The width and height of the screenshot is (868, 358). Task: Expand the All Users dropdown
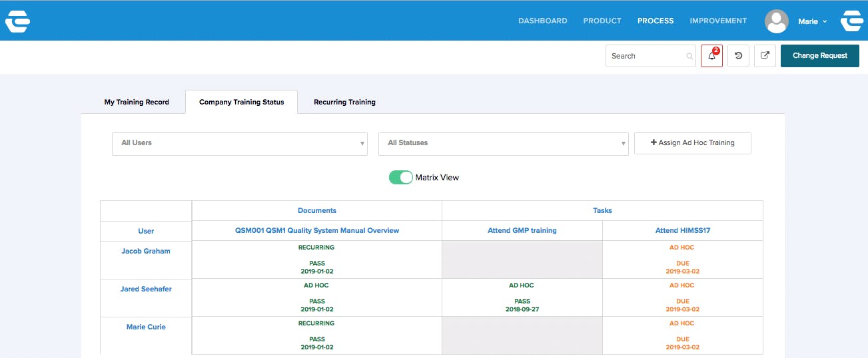[240, 143]
